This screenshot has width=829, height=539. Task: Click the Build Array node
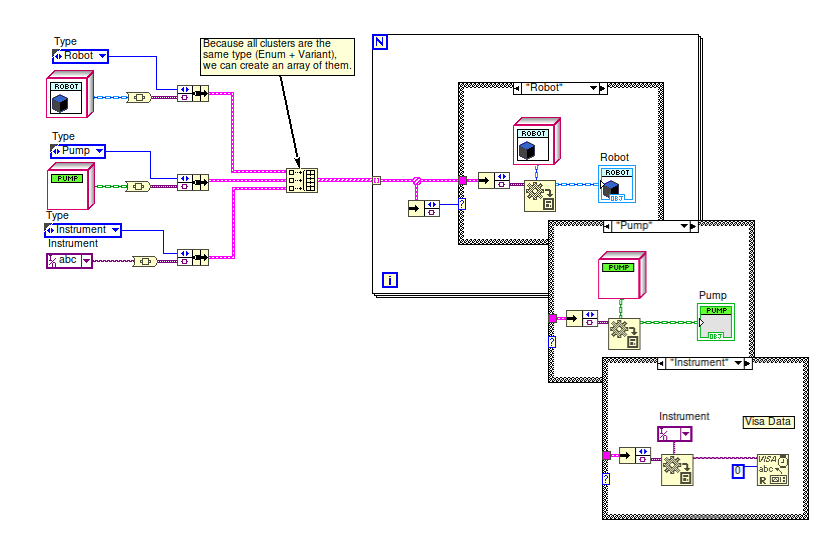tap(302, 180)
